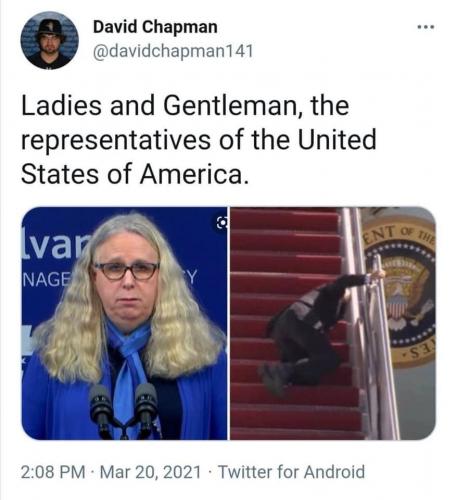Open the left podium photo thumbnail
This screenshot has width=457, height=500.
(x=124, y=323)
